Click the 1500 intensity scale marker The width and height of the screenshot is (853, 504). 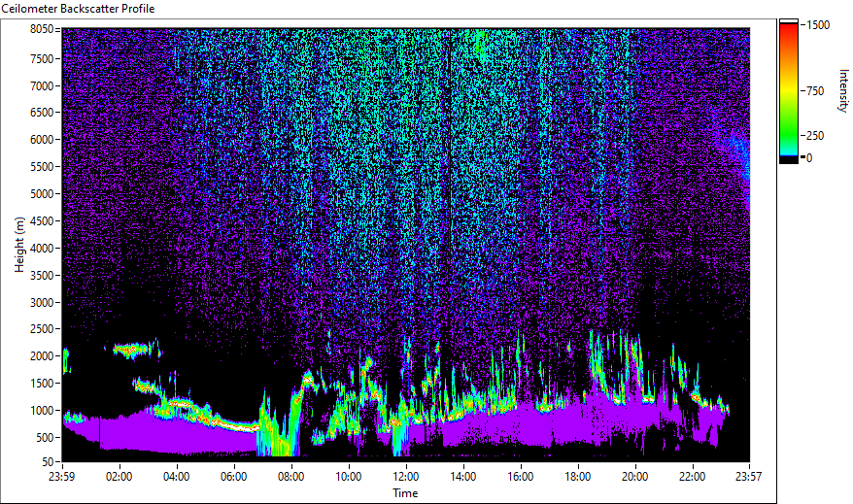pos(818,25)
